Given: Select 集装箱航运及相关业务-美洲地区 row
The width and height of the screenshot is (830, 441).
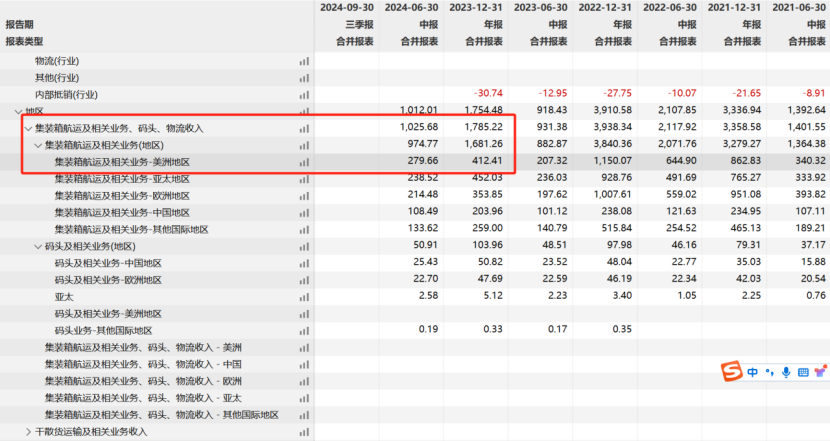Looking at the screenshot, I should [x=157, y=162].
